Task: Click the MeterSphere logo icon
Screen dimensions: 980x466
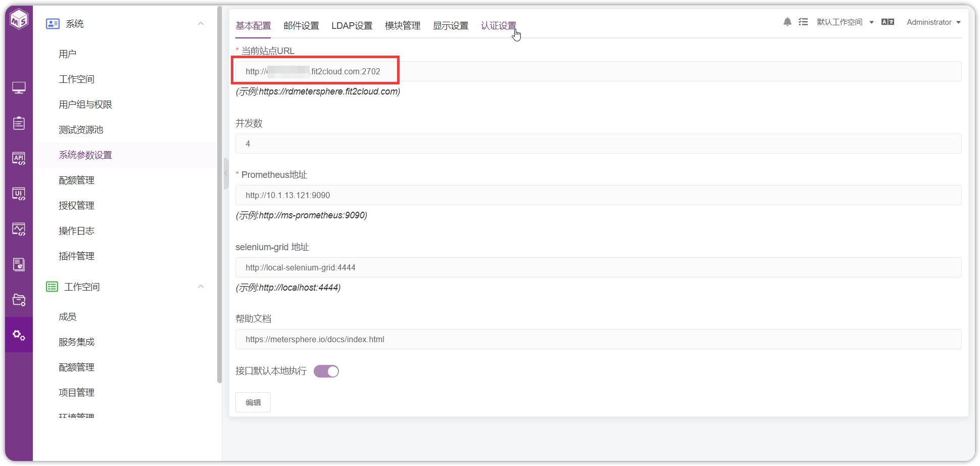Action: [x=19, y=19]
